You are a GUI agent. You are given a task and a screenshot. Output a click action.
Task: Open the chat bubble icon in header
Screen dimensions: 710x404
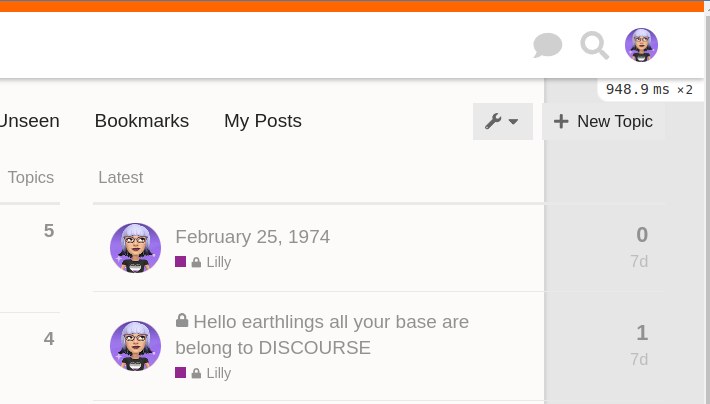click(x=547, y=45)
